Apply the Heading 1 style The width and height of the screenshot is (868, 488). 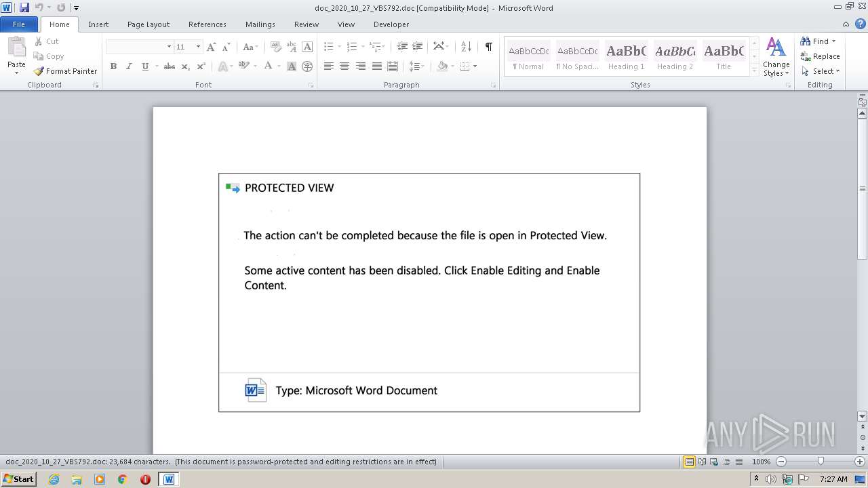626,57
